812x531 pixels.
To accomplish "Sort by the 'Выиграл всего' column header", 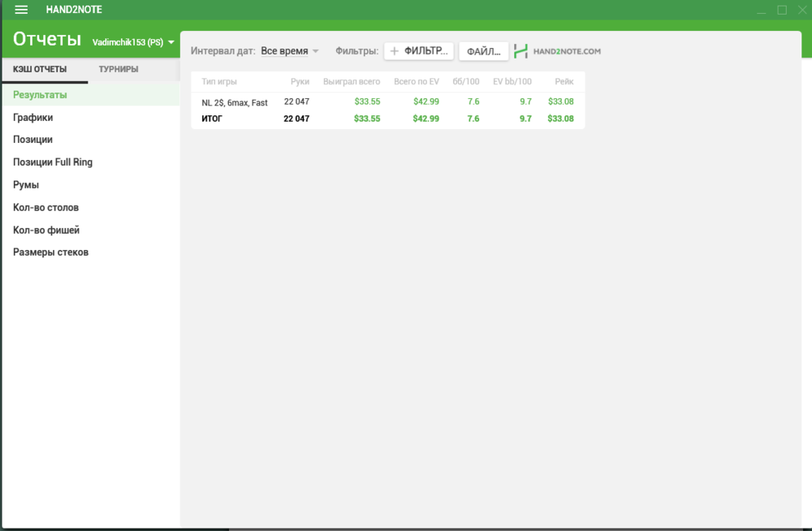I will [x=351, y=82].
